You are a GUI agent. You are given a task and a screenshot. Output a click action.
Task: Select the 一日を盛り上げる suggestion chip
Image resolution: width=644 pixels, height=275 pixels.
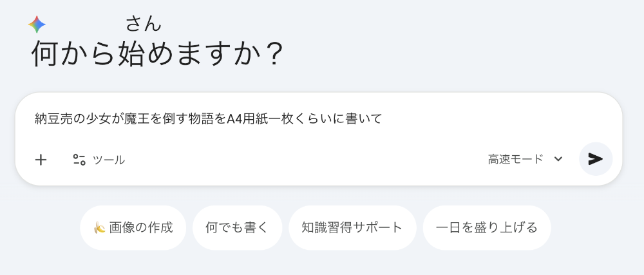(x=486, y=227)
